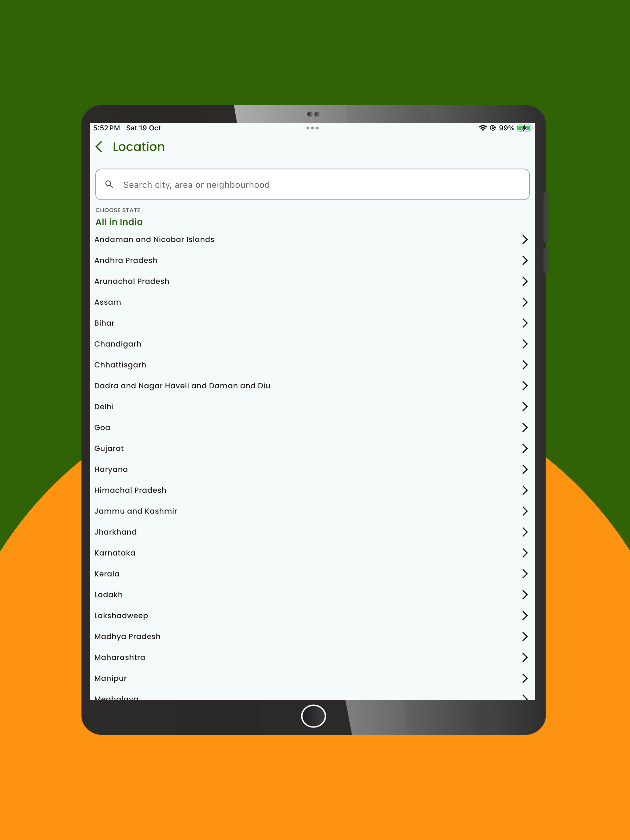Tap the orientation lock status icon
The image size is (630, 840).
click(493, 128)
